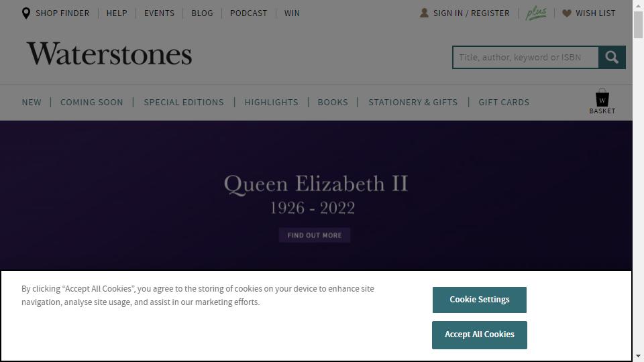Open the Highlights navigation item
The height and width of the screenshot is (362, 644).
(x=271, y=102)
